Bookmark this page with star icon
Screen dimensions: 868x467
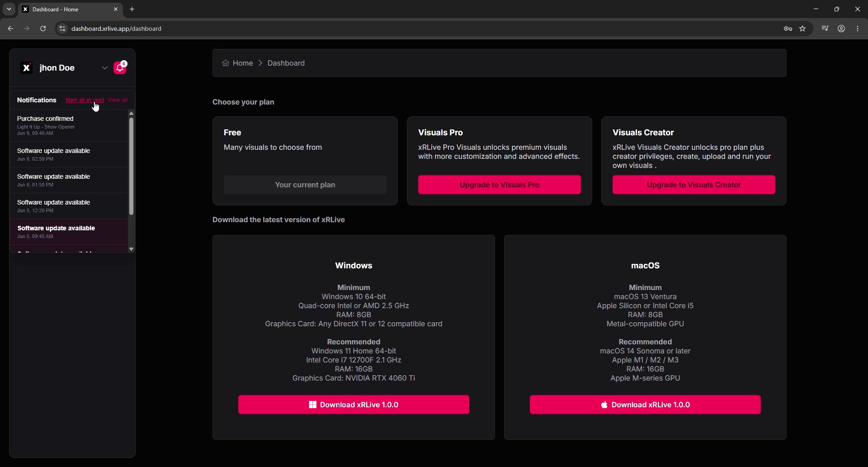(802, 29)
